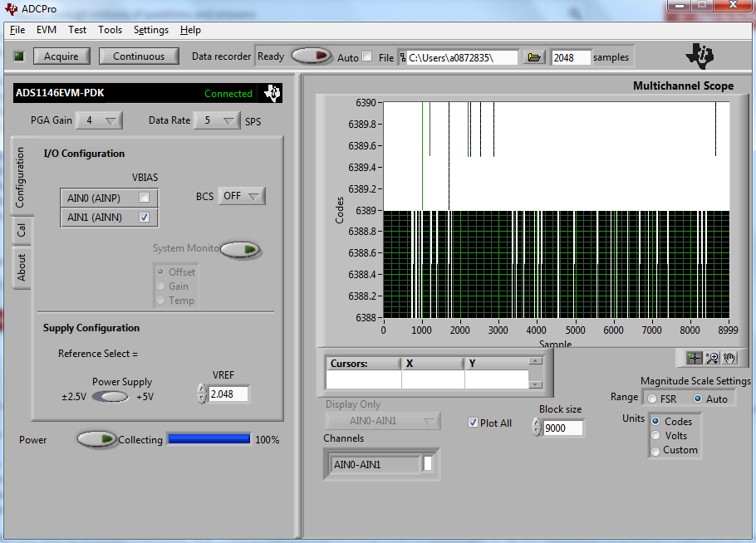Toggle the Power switch
The width and height of the screenshot is (756, 543).
pyautogui.click(x=97, y=439)
